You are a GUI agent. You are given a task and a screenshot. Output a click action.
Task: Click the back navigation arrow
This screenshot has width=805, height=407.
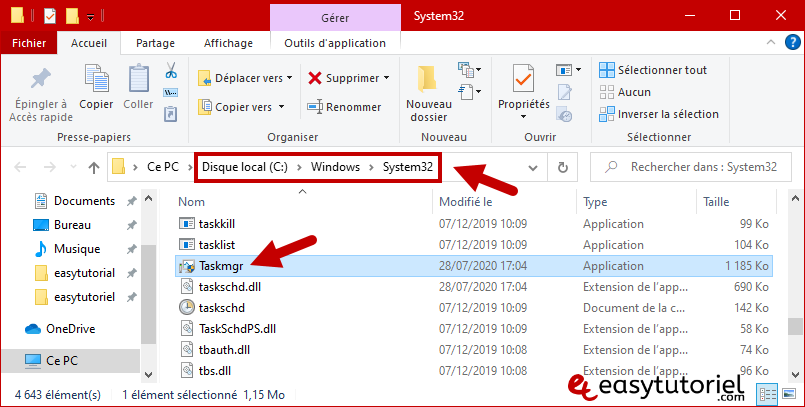tap(20, 167)
